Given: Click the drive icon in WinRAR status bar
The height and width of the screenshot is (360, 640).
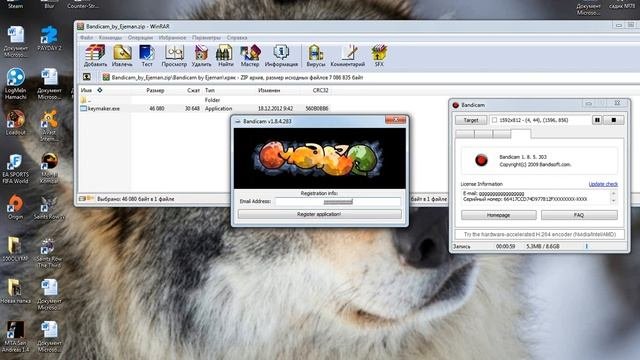Looking at the screenshot, I should (82, 199).
